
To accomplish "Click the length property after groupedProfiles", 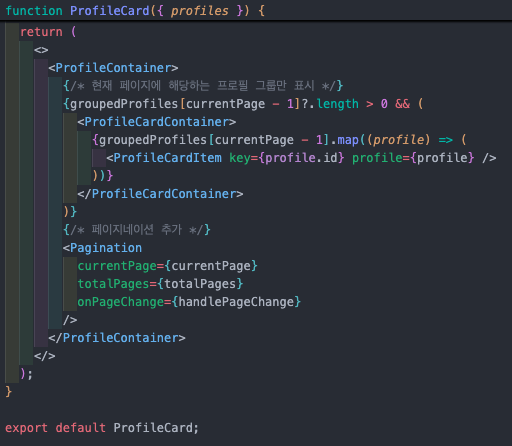I will point(337,104).
